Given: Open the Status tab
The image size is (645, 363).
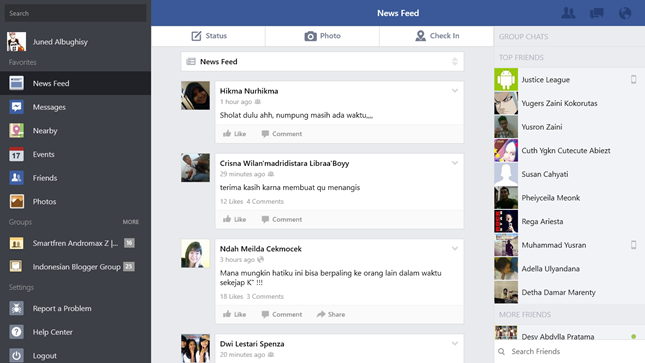Looking at the screenshot, I should (x=208, y=36).
